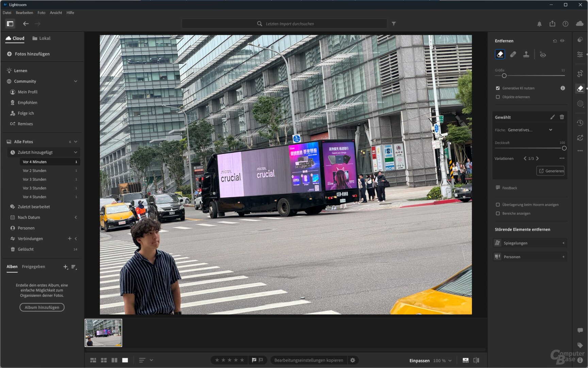
Task: Open notifications bell icon
Action: tap(539, 24)
